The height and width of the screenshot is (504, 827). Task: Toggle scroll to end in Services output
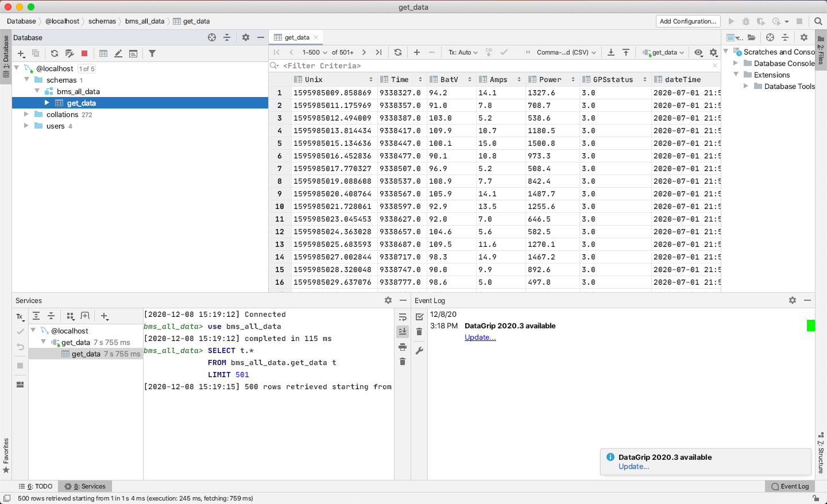[403, 332]
